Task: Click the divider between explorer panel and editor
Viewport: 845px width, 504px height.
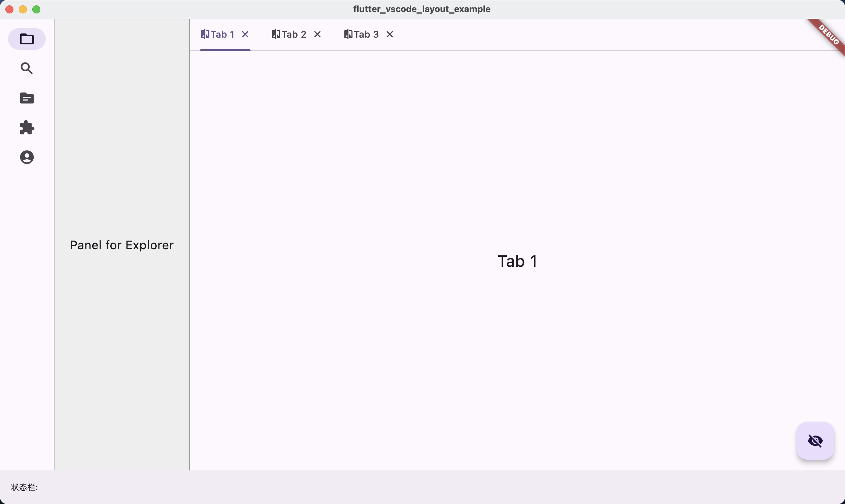Action: [x=189, y=245]
